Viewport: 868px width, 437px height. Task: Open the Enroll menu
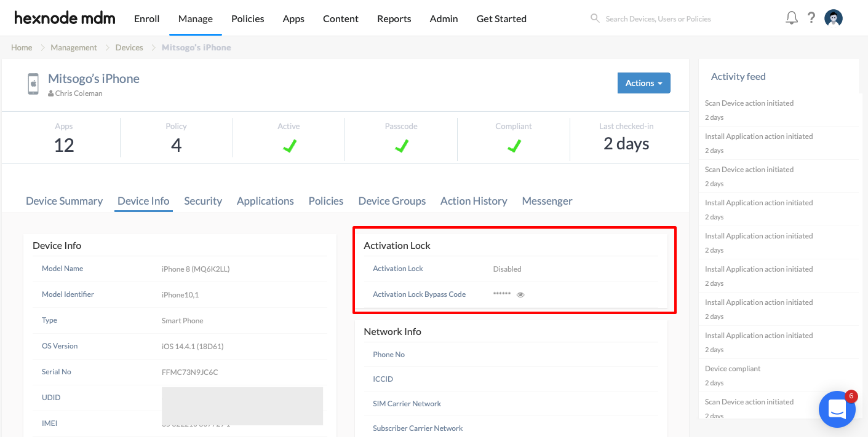[147, 18]
